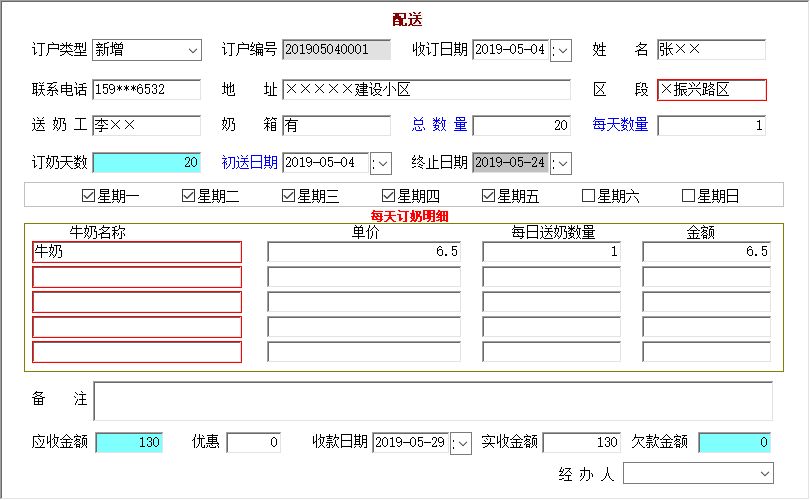This screenshot has height=500, width=810.
Task: Click the 单价 column header
Action: tap(365, 232)
